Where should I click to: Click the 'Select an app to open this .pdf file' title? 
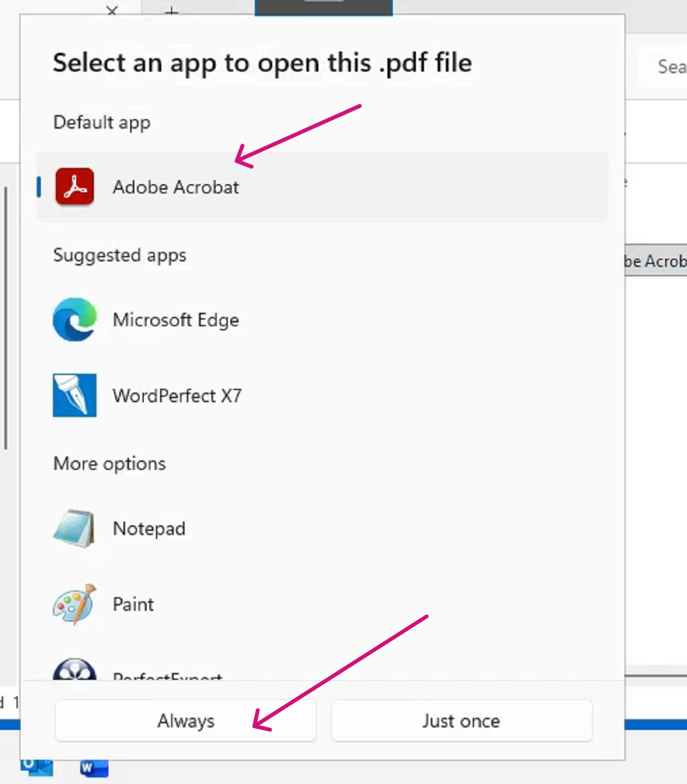click(x=262, y=63)
